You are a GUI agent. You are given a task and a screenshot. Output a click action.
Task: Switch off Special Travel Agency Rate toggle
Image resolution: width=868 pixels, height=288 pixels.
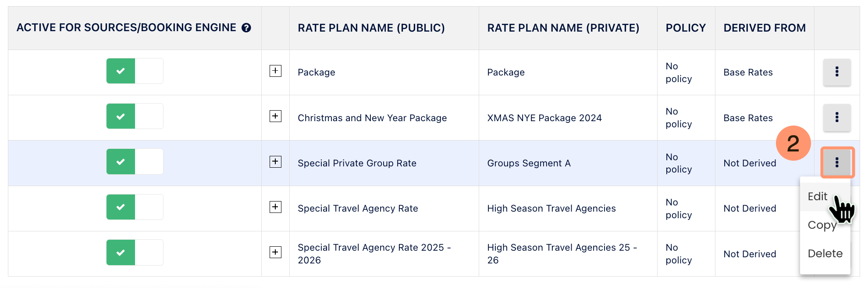coord(135,207)
